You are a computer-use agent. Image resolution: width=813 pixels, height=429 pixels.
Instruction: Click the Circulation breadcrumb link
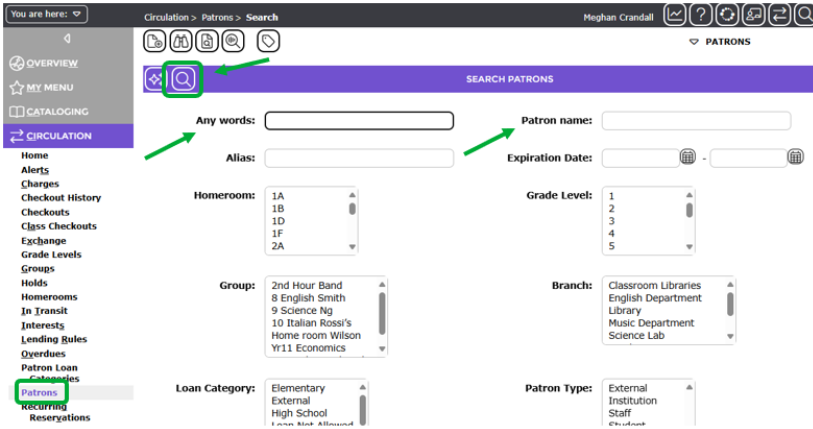[166, 18]
